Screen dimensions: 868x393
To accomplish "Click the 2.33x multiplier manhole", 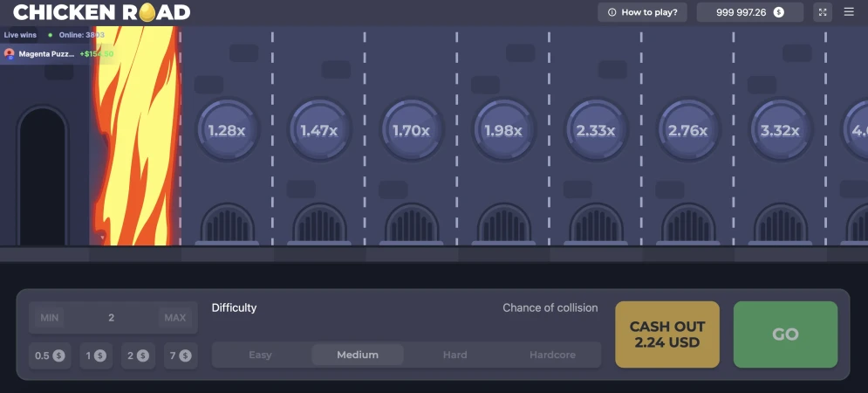I will [x=596, y=131].
